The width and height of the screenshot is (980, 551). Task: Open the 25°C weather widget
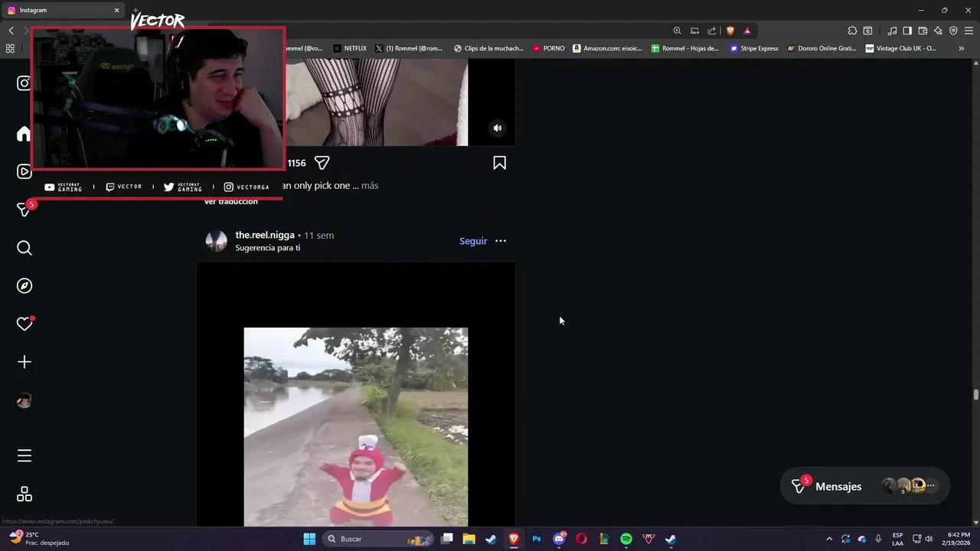coord(40,539)
